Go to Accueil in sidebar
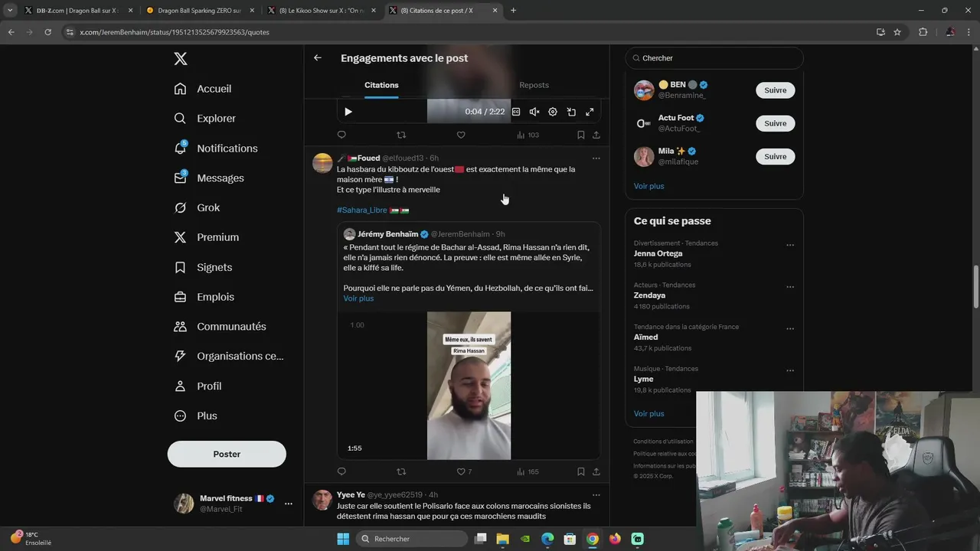This screenshot has width=980, height=551. [x=203, y=89]
